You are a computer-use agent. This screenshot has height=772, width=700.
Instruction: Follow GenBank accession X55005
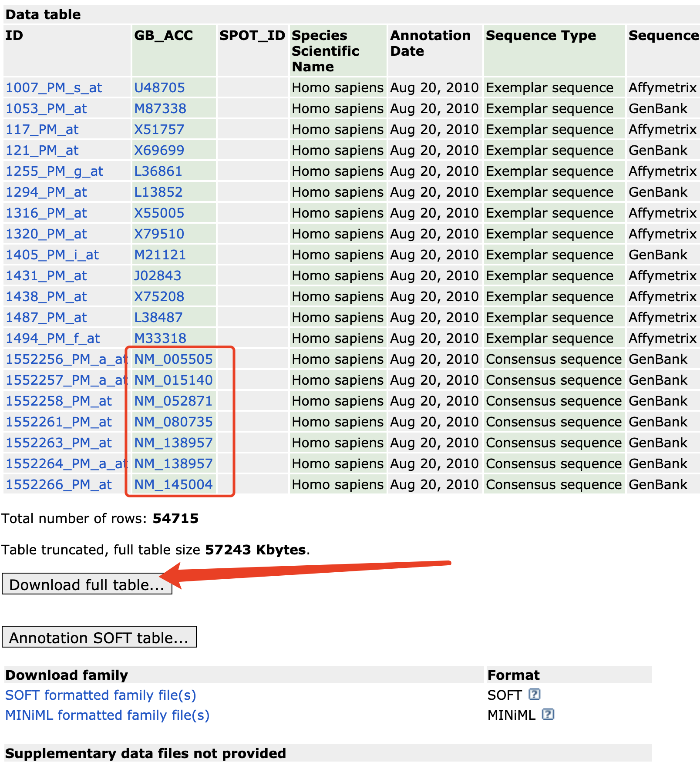(x=159, y=213)
